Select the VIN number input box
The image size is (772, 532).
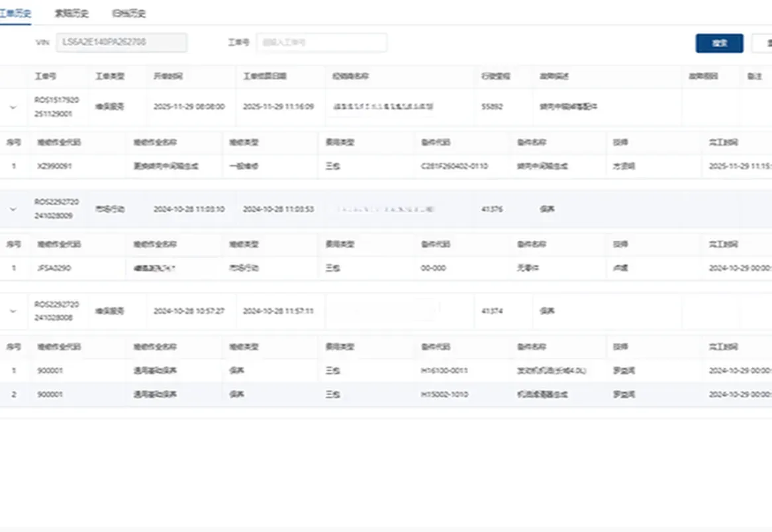[122, 42]
